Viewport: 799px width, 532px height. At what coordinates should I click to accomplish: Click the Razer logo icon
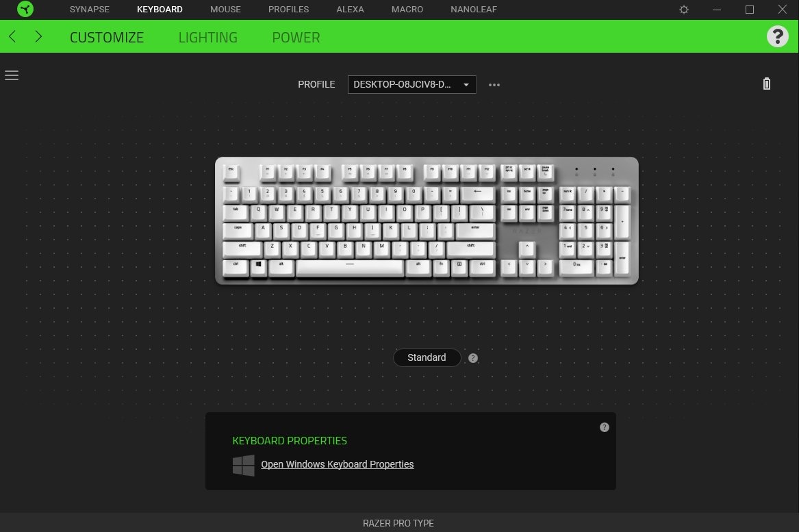(x=25, y=9)
